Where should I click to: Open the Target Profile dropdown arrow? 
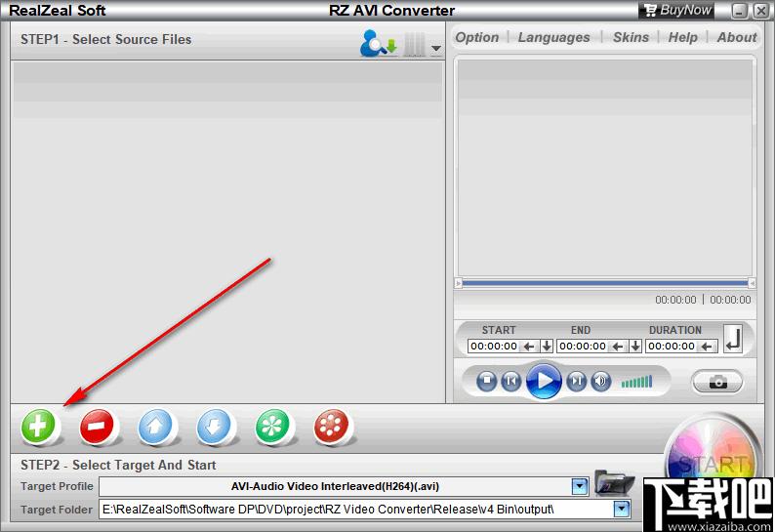click(x=580, y=486)
